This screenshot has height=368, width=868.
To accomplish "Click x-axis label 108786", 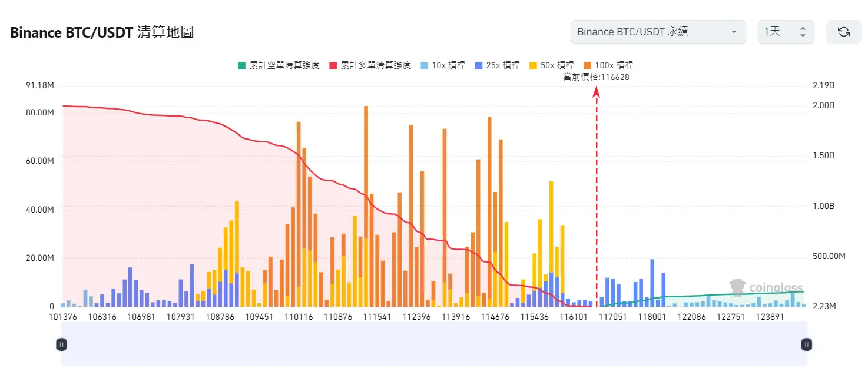I will pos(220,317).
